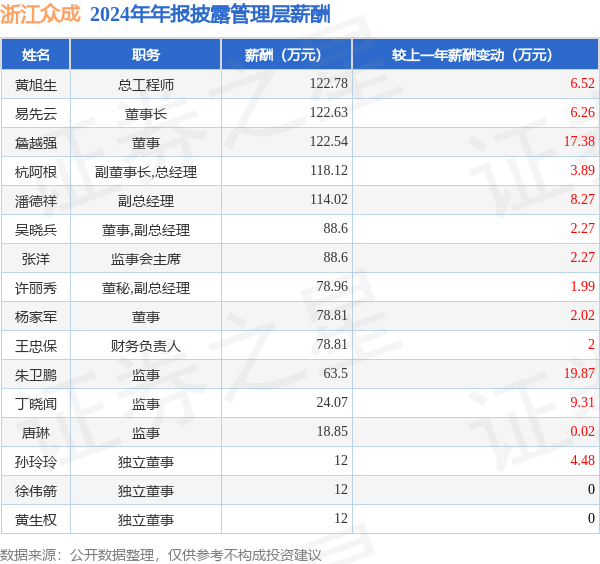Select salary value 122.63
Screen dimensions: 600x564
click(x=329, y=112)
